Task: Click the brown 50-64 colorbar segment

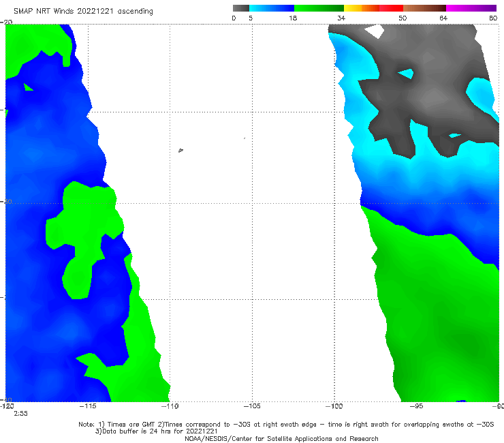Action: tap(424, 8)
